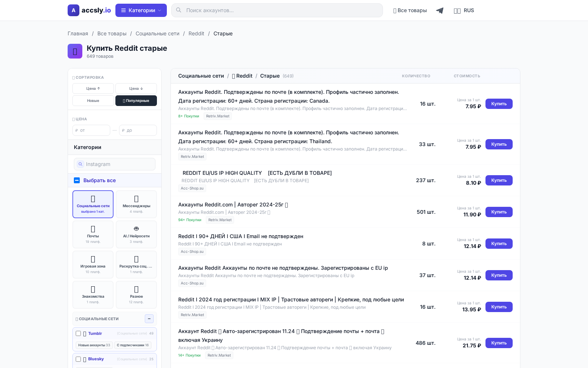The height and width of the screenshot is (368, 588).
Task: Sort by descending price Цена ↓
Action: coord(136,89)
